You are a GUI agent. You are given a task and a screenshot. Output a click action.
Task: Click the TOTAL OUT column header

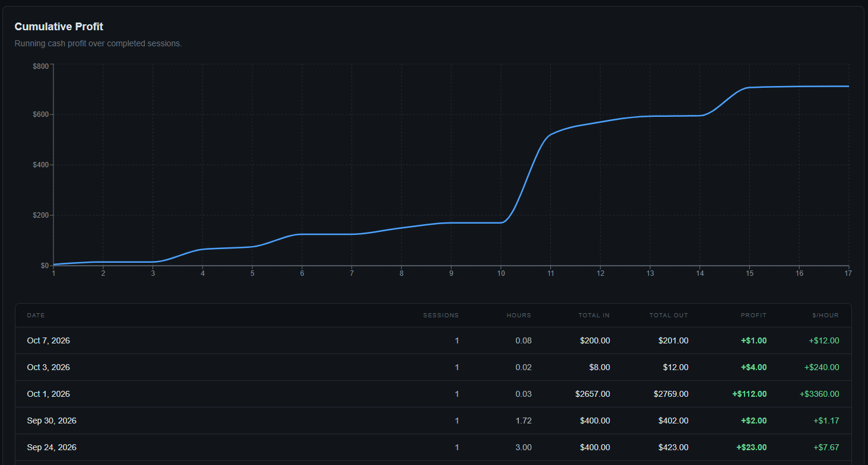(x=669, y=316)
